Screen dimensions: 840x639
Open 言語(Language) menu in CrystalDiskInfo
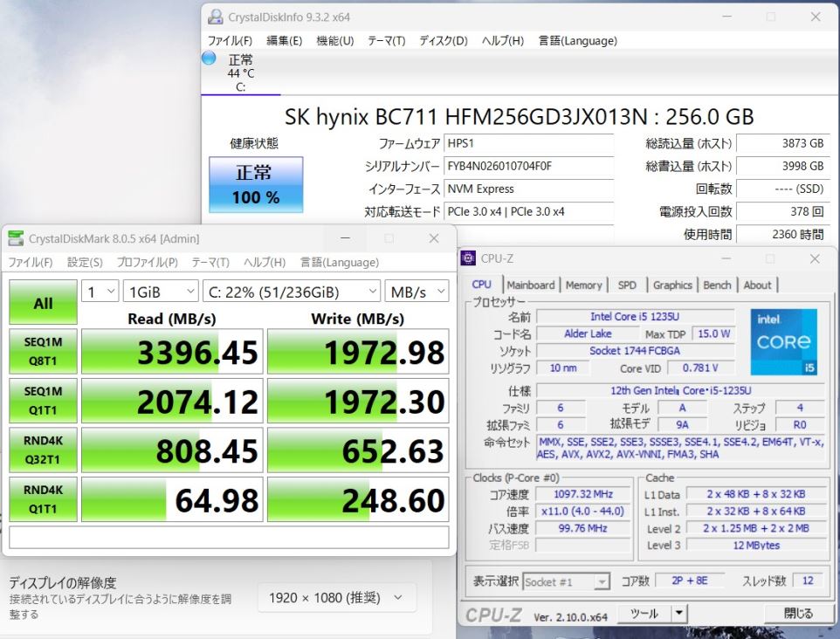577,41
